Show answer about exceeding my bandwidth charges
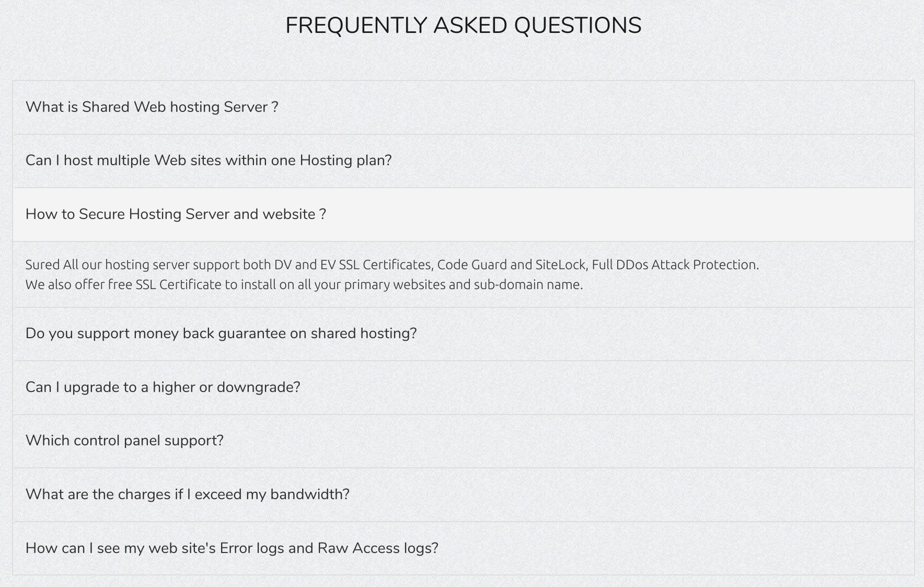The width and height of the screenshot is (924, 587). 464,494
